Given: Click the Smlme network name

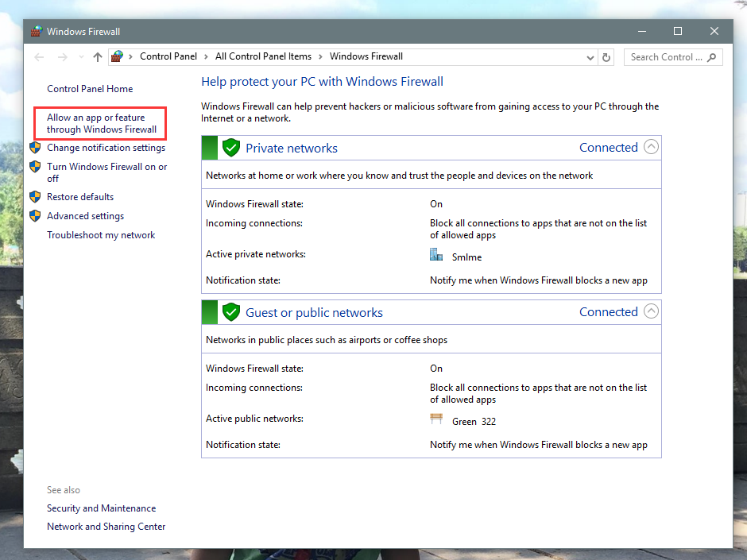Looking at the screenshot, I should tap(467, 257).
